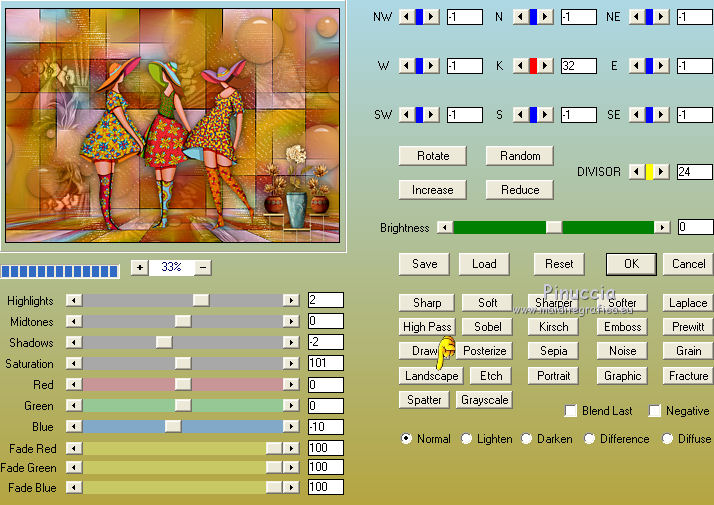The image size is (714, 505).
Task: Click Brightness slider right arrow
Action: tap(662, 227)
